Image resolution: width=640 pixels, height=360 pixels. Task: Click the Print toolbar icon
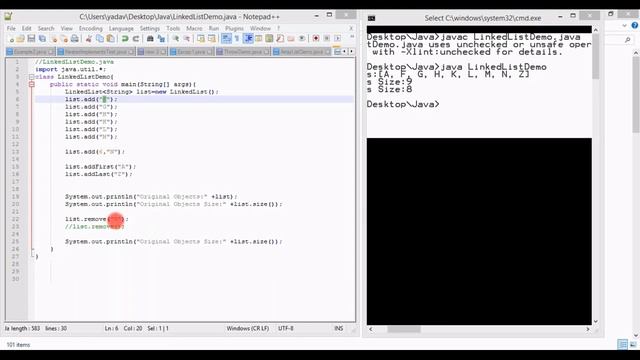pyautogui.click(x=75, y=39)
